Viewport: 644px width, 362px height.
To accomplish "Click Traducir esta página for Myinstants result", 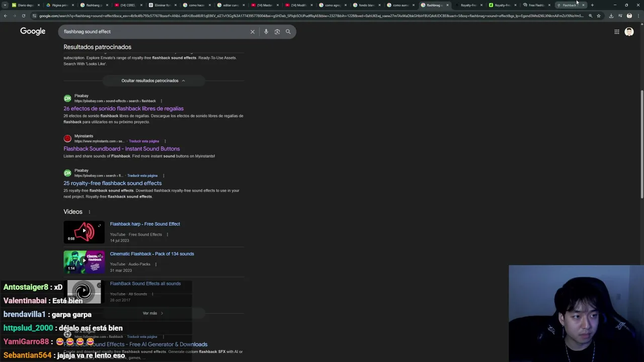I will coord(144,141).
